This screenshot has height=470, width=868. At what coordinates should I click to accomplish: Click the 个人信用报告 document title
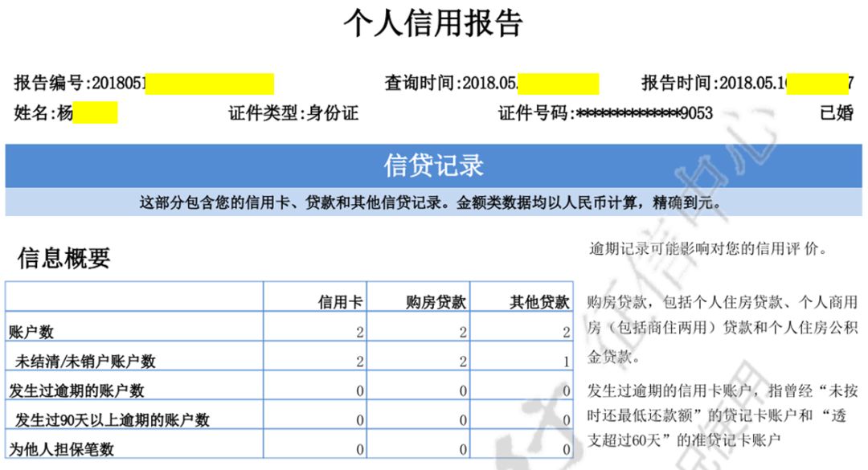pos(434,23)
